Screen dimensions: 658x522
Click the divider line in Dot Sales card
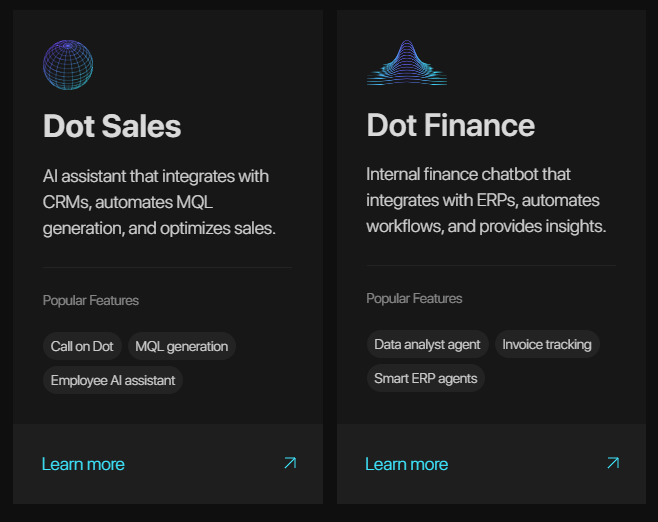click(168, 268)
